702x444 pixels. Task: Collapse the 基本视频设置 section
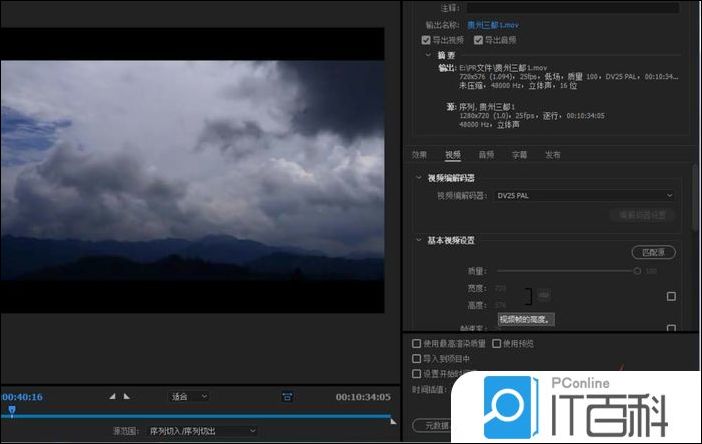(419, 240)
